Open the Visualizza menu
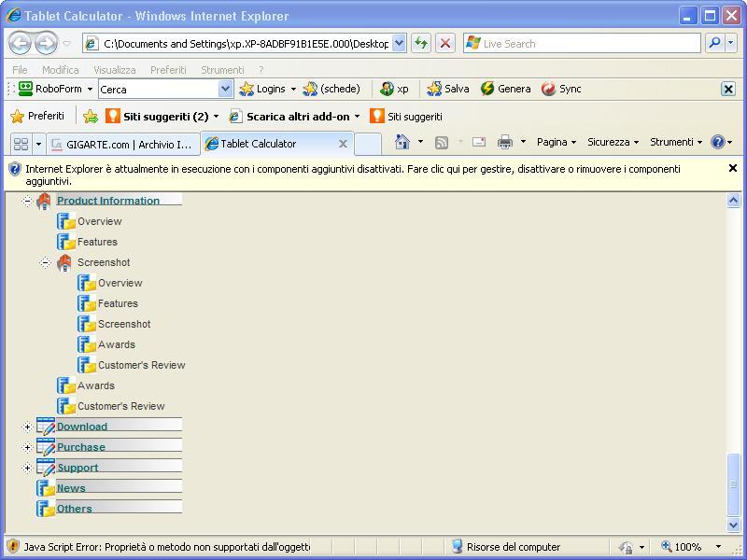Image resolution: width=747 pixels, height=560 pixels. [114, 70]
